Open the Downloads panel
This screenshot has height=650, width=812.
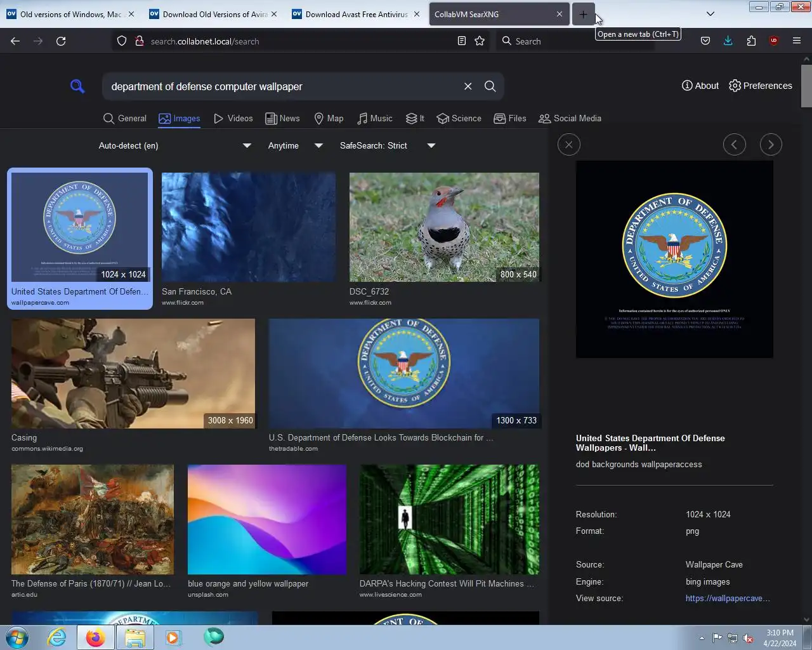(728, 41)
